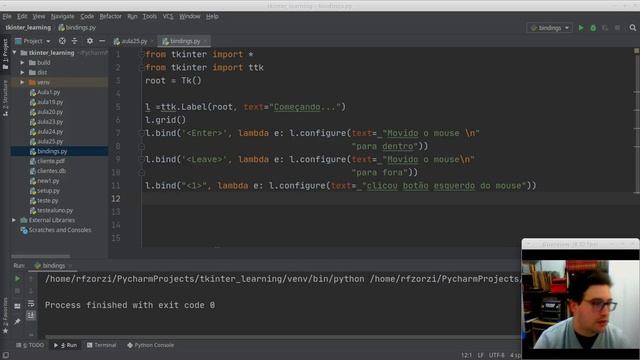Screen dimensions: 640x360
Task: Run with coverage from the toolbar
Action: (x=605, y=28)
